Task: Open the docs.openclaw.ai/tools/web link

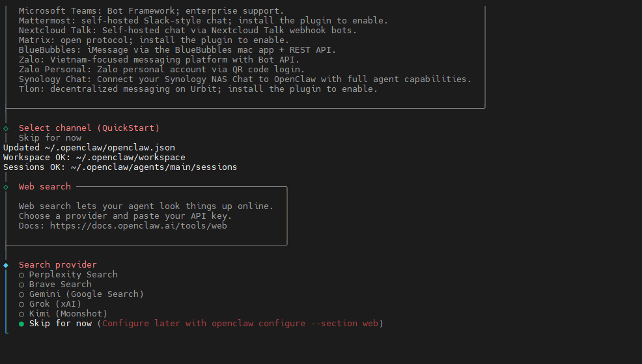Action: tap(139, 225)
